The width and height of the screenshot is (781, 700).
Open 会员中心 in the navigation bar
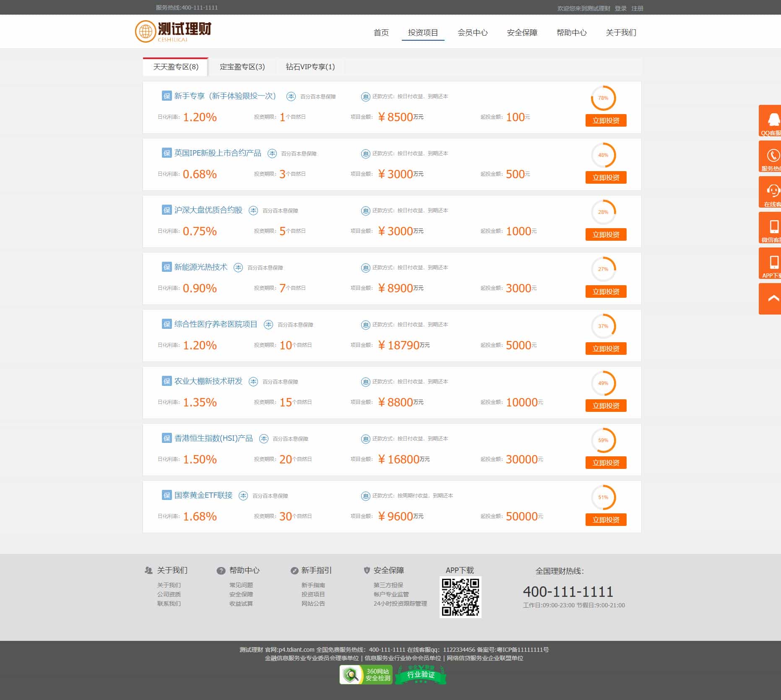click(472, 33)
